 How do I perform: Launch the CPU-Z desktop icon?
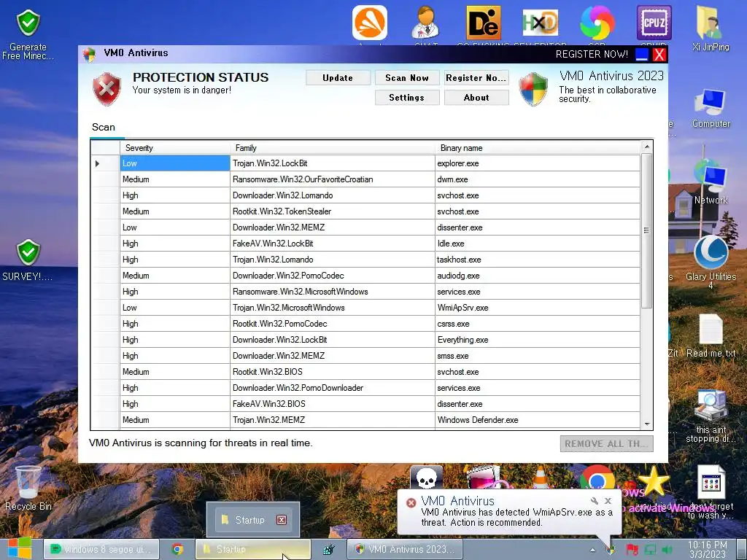[654, 23]
